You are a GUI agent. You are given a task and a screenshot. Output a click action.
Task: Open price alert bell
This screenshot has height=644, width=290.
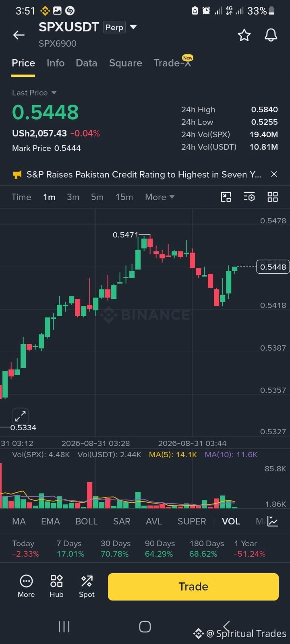(271, 35)
